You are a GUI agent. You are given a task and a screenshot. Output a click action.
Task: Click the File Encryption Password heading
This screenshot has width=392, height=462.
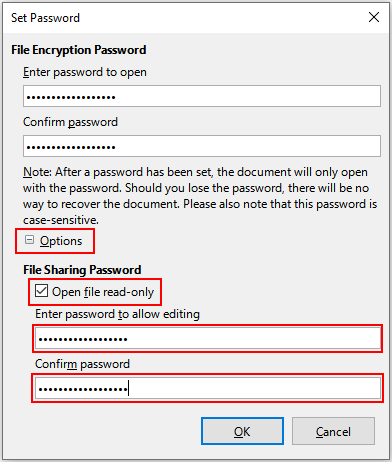pyautogui.click(x=79, y=50)
